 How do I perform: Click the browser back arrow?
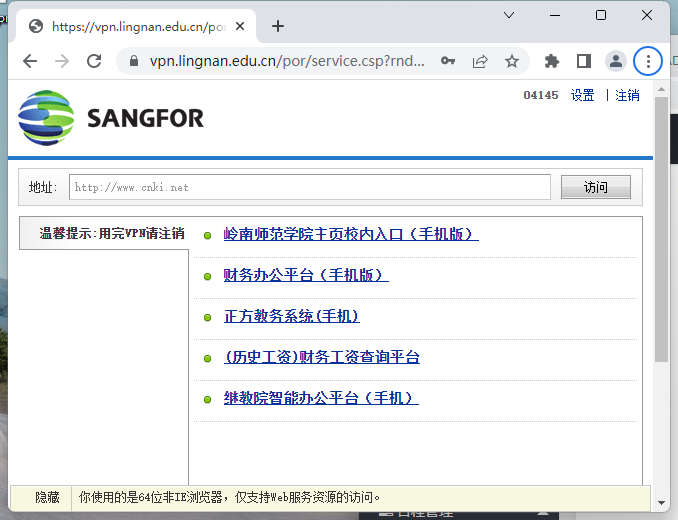point(30,61)
